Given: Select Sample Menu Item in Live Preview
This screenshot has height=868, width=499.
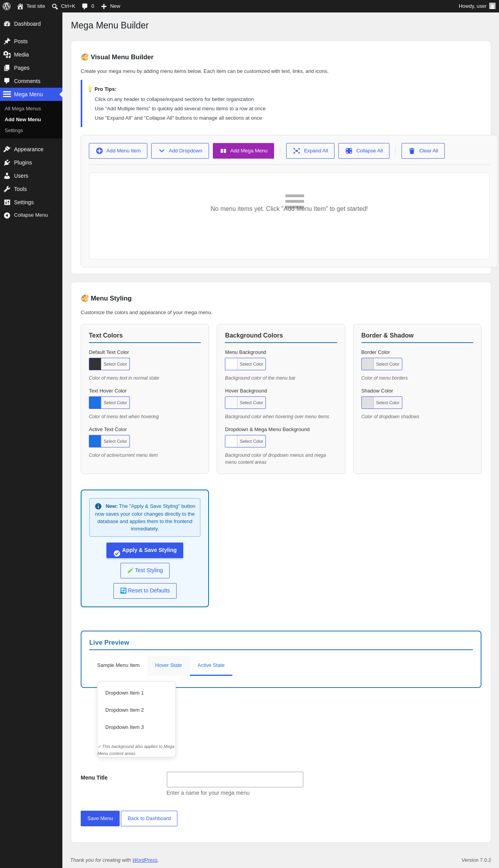Looking at the screenshot, I should tap(118, 665).
